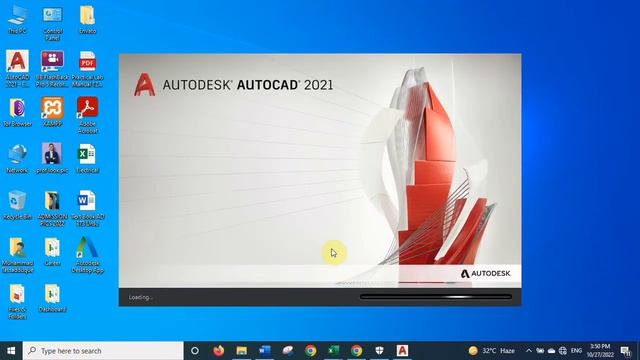Select the Practical Lab Manual PDF file
This screenshot has width=640, height=360.
click(x=87, y=68)
